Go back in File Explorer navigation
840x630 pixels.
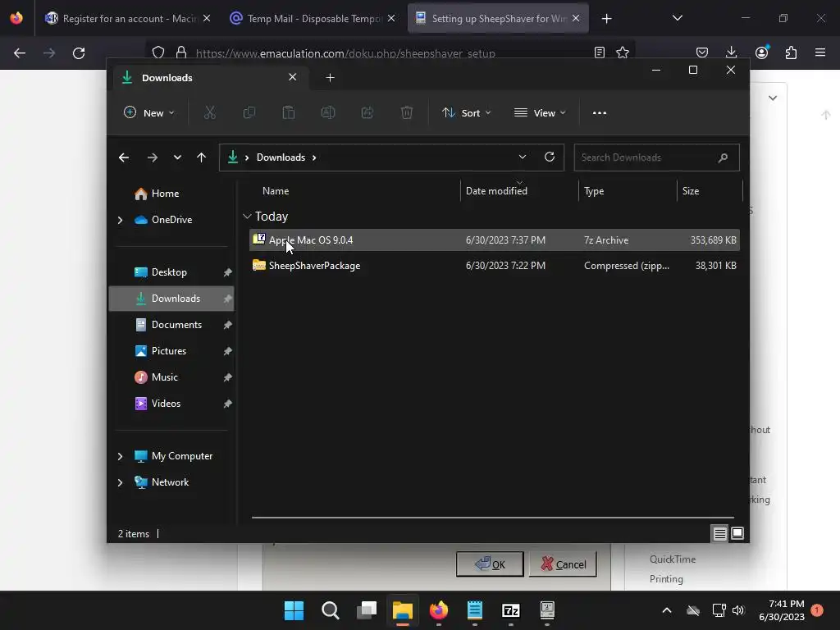coord(124,157)
